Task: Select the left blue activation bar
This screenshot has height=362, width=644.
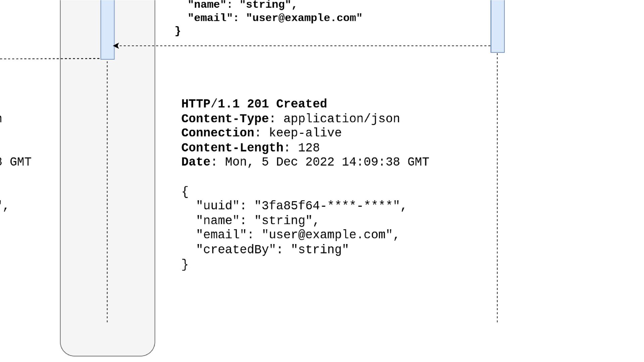Action: 108,29
